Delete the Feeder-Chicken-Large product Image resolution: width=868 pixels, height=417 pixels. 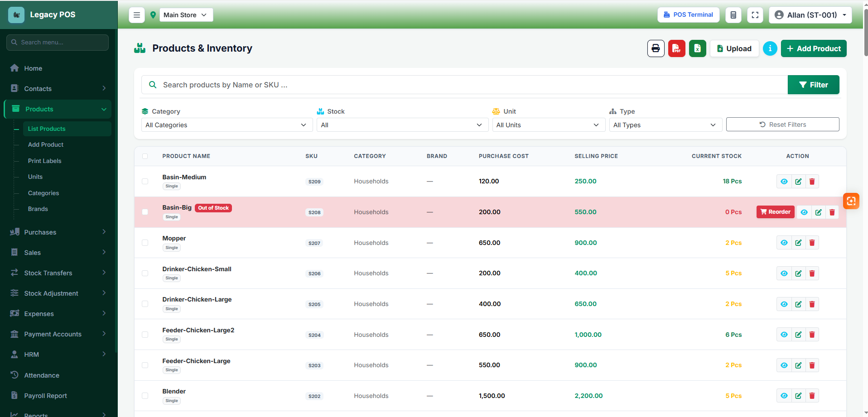812,365
